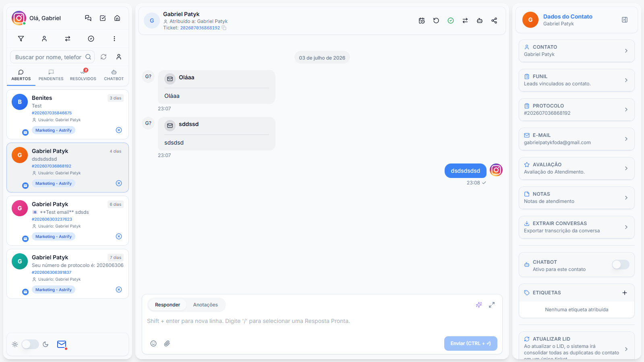644x362 pixels.
Task: Click the user filter icon beside funnel
Action: 44,39
